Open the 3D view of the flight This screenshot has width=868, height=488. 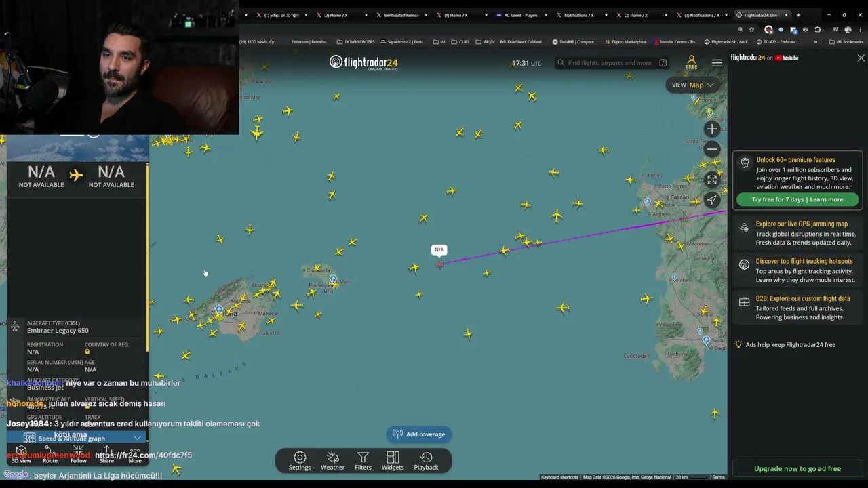pyautogui.click(x=21, y=455)
